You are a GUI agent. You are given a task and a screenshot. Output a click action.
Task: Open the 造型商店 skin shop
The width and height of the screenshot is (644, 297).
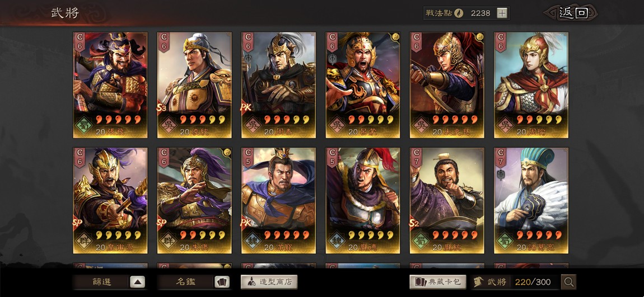pyautogui.click(x=269, y=282)
